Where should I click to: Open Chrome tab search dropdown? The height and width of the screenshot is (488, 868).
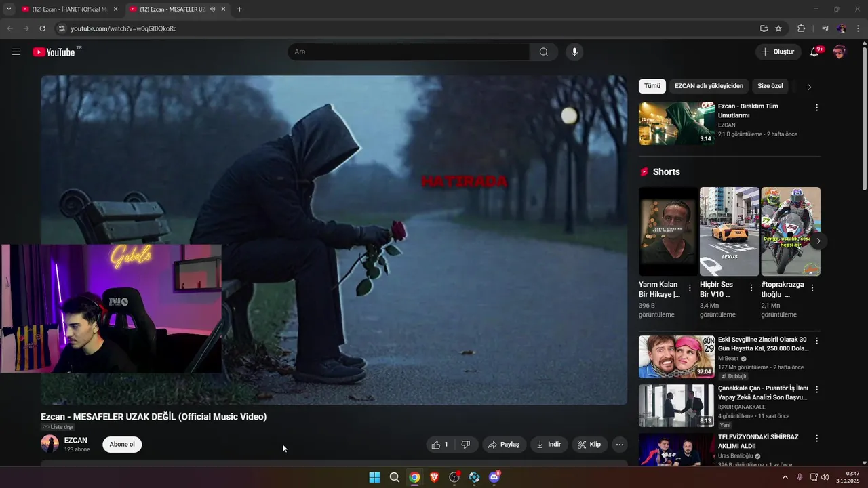(9, 9)
